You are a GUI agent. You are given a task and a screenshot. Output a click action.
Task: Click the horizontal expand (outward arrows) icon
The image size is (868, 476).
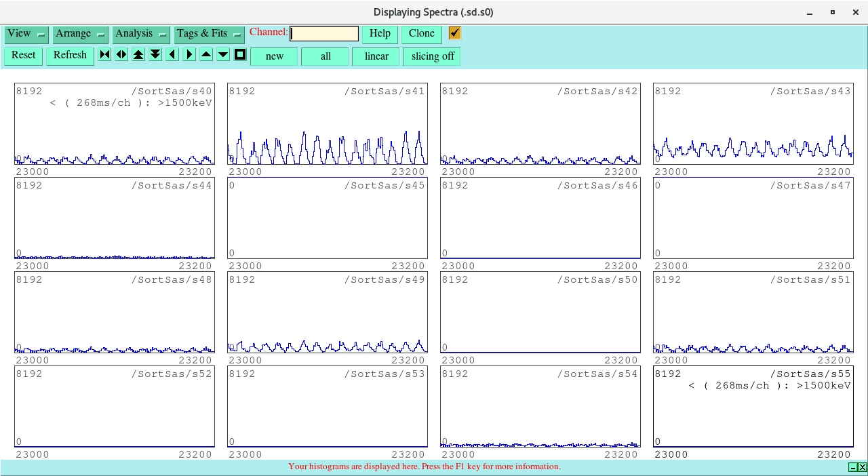click(x=121, y=55)
